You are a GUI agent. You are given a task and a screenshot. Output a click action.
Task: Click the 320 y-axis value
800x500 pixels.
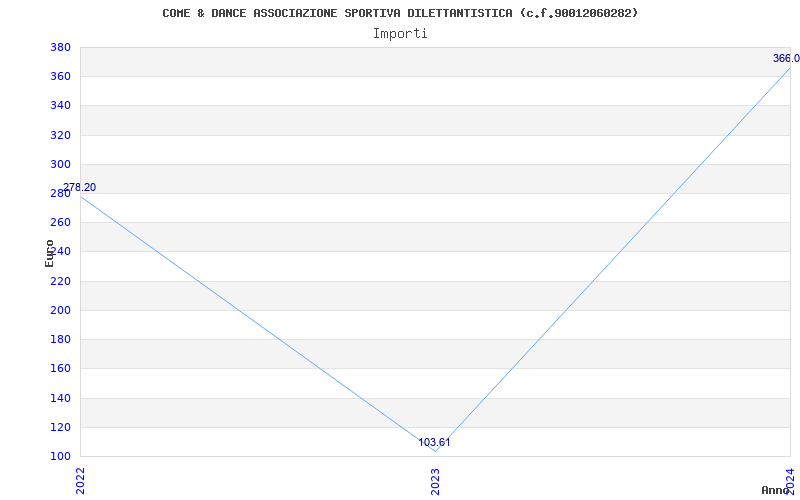tap(60, 135)
